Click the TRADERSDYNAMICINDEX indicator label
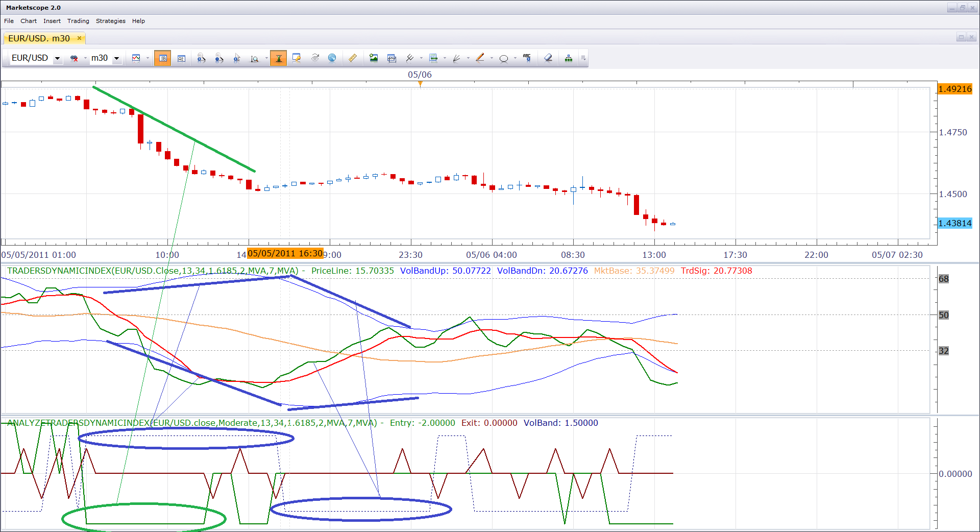The image size is (980, 532). click(x=153, y=271)
